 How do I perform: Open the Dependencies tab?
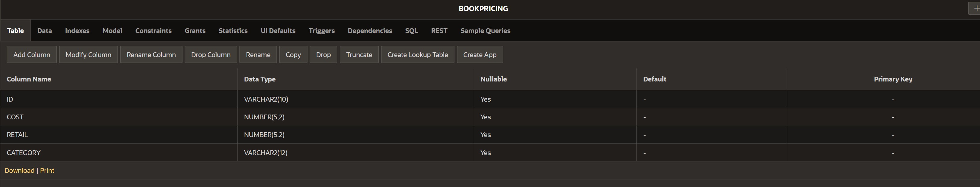pos(370,31)
